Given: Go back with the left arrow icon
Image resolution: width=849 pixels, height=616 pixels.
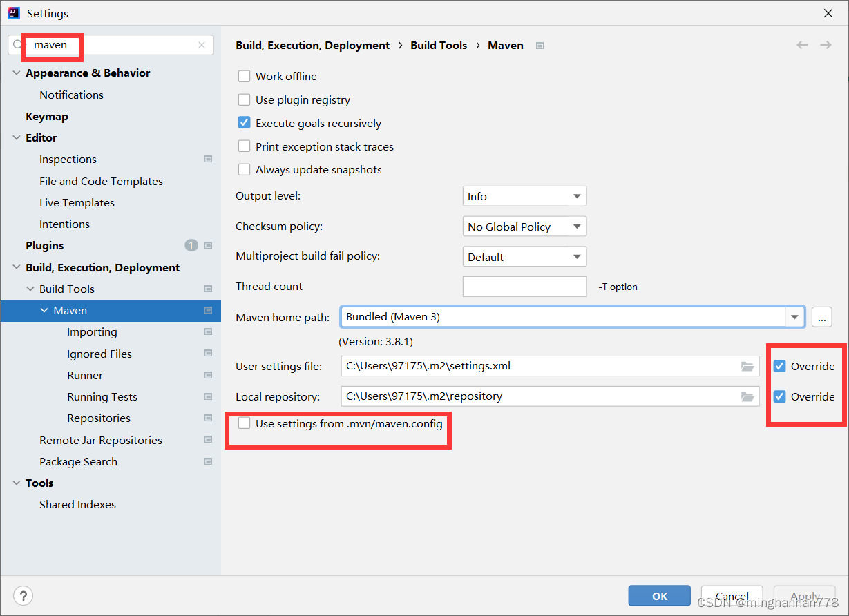Looking at the screenshot, I should [802, 45].
